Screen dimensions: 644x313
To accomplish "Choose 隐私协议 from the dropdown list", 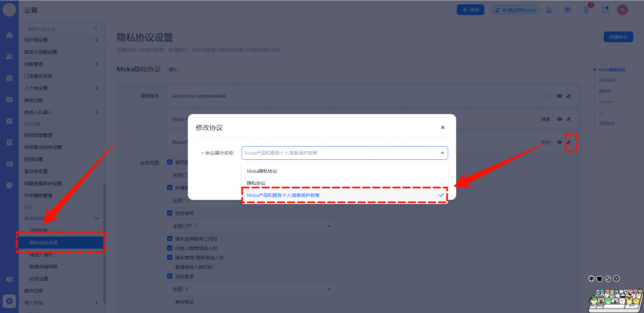I will 345,183.
